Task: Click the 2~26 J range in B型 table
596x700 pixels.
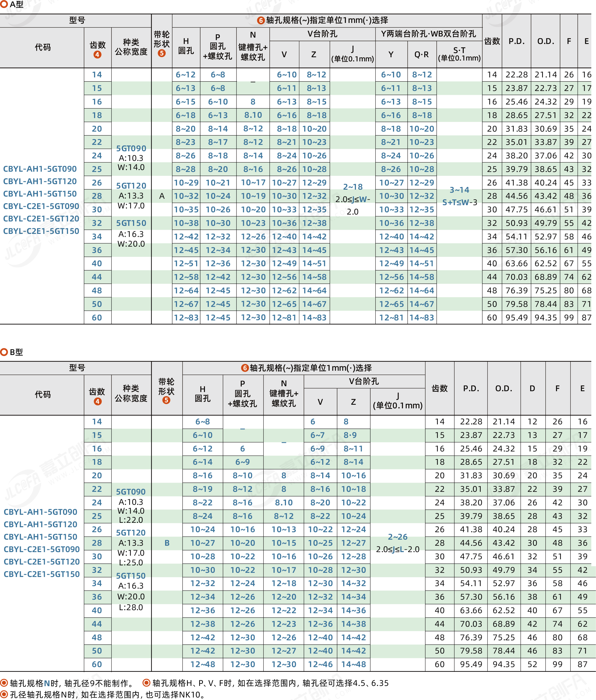Action: pyautogui.click(x=397, y=537)
